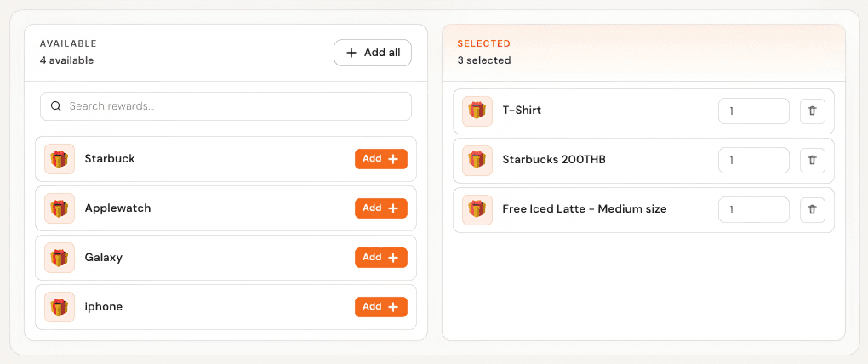Image resolution: width=868 pixels, height=364 pixels.
Task: Click trash icon for Free Iced Latte
Action: pos(812,210)
